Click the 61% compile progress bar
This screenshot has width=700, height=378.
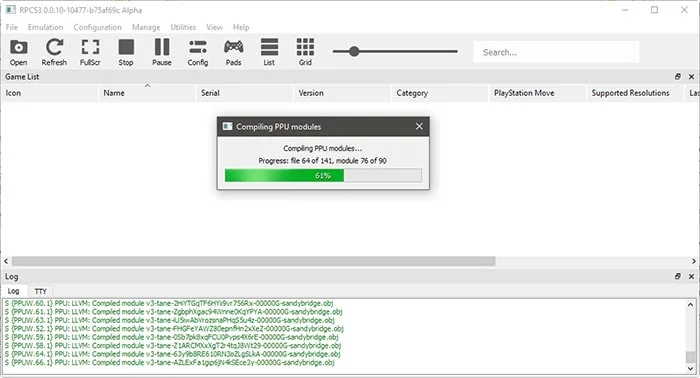click(x=323, y=175)
